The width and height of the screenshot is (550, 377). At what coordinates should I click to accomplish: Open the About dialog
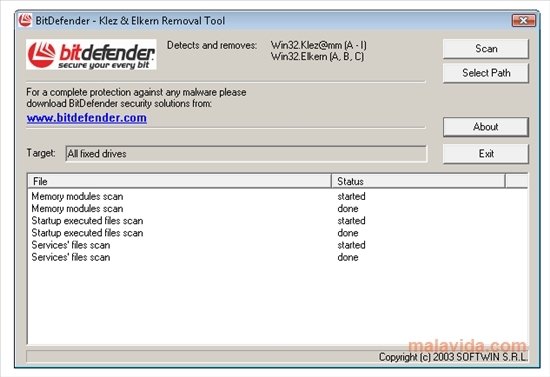click(486, 127)
